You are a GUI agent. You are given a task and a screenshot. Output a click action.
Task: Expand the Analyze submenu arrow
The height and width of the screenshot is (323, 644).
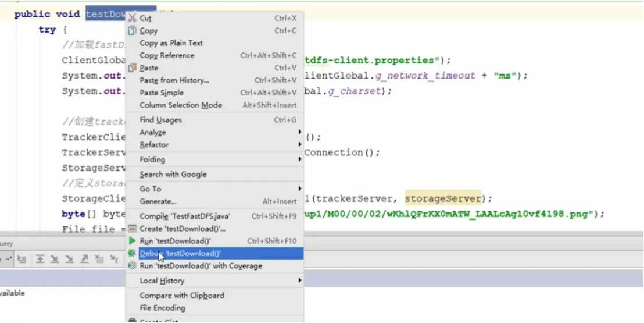(x=300, y=132)
